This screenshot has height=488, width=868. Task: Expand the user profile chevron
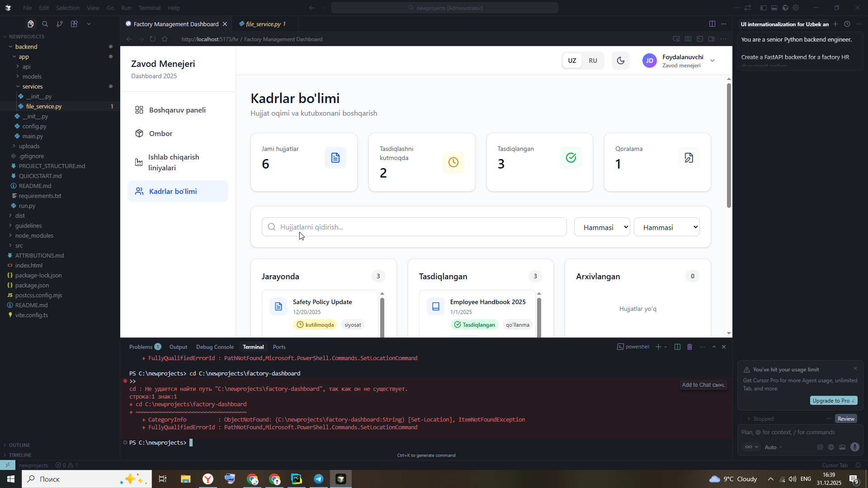pos(712,61)
